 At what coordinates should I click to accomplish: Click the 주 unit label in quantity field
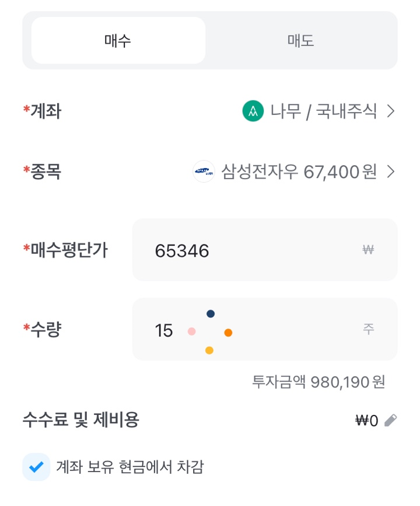(369, 329)
